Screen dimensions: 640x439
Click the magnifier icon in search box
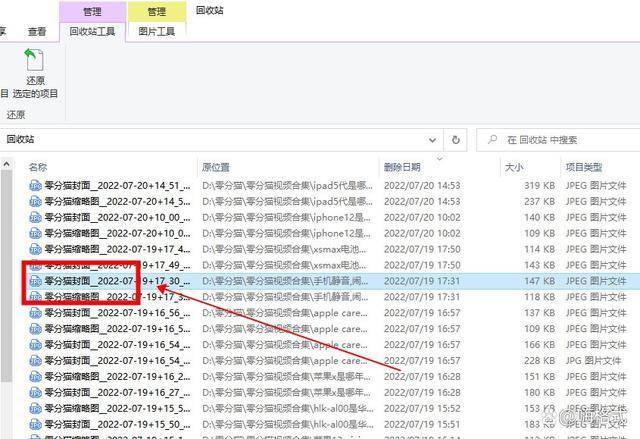(493, 140)
